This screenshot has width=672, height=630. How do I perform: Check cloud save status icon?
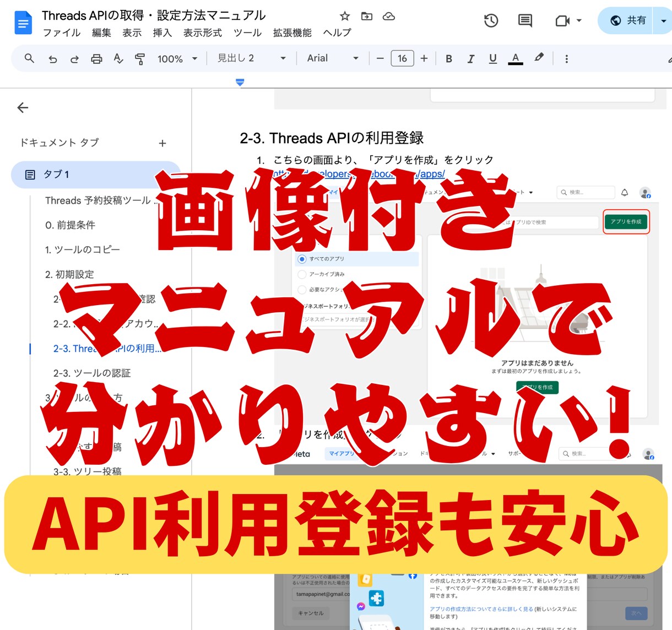pos(389,16)
